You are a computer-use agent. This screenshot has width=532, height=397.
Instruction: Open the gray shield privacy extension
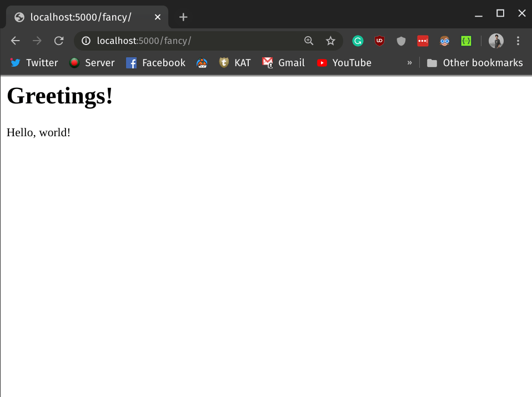tap(401, 41)
